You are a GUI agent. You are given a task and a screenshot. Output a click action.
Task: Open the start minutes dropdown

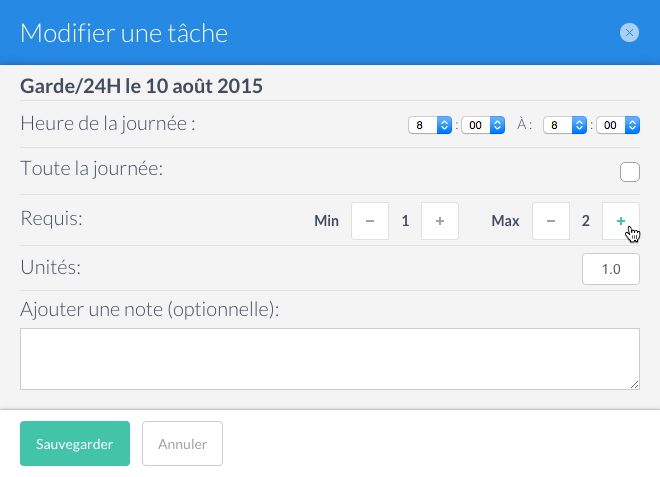483,125
